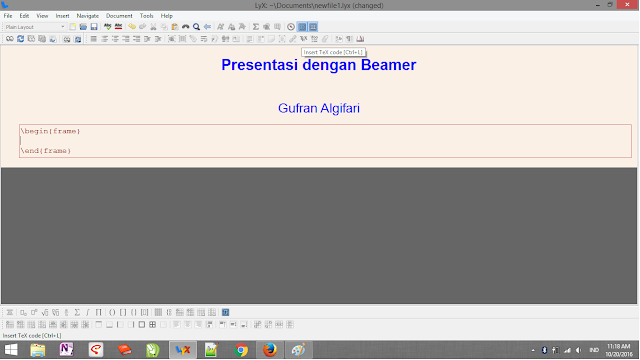The width and height of the screenshot is (640, 360).
Task: Click table Add row icon
Action: click(x=9, y=325)
